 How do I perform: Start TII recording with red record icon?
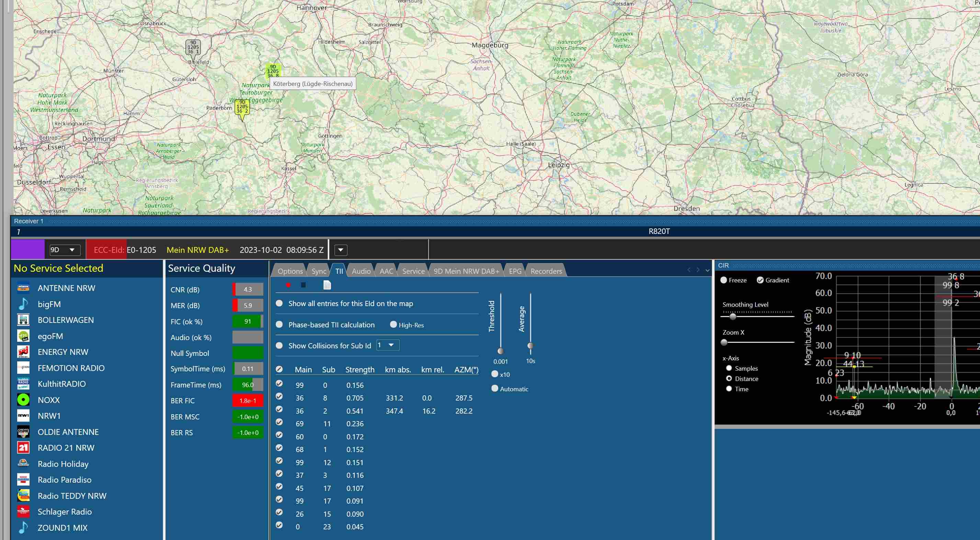tap(288, 285)
